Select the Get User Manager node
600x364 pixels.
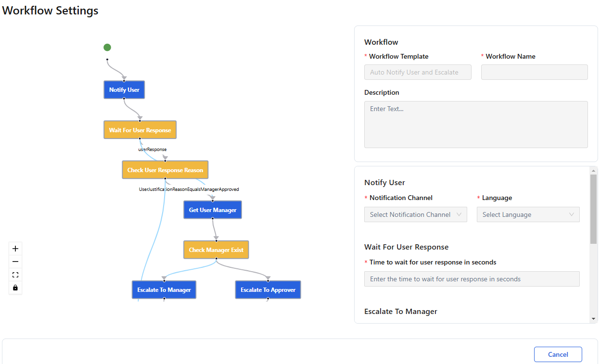tap(213, 210)
